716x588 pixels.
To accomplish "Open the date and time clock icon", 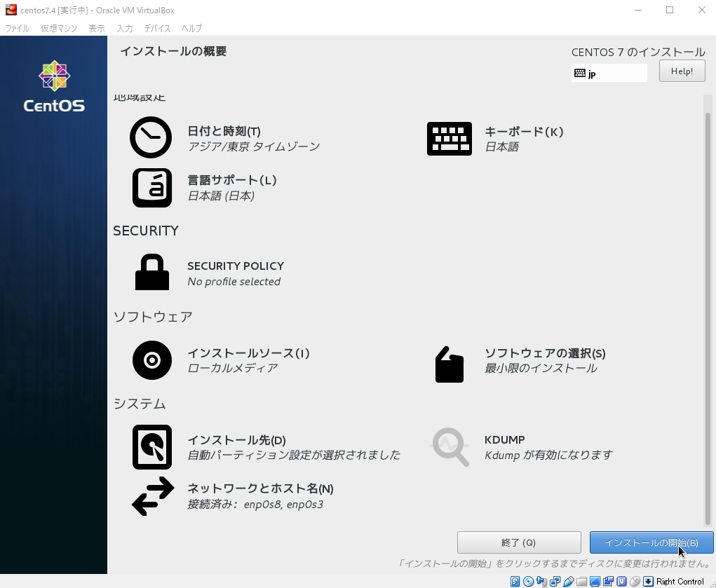I will (151, 137).
